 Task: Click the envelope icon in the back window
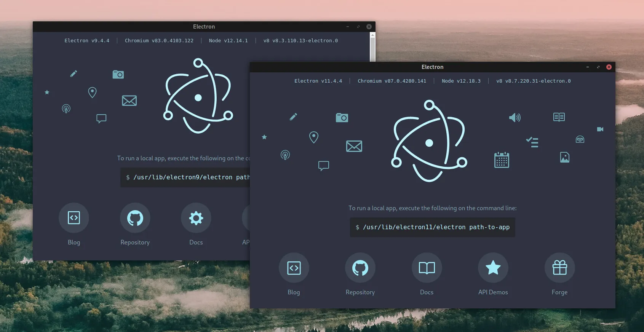pyautogui.click(x=129, y=101)
